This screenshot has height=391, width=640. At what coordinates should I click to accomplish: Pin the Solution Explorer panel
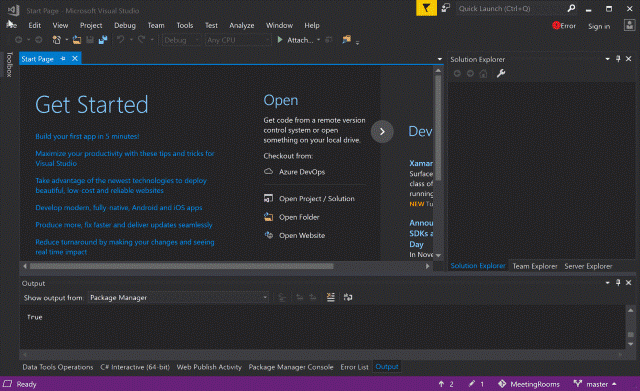pos(618,59)
